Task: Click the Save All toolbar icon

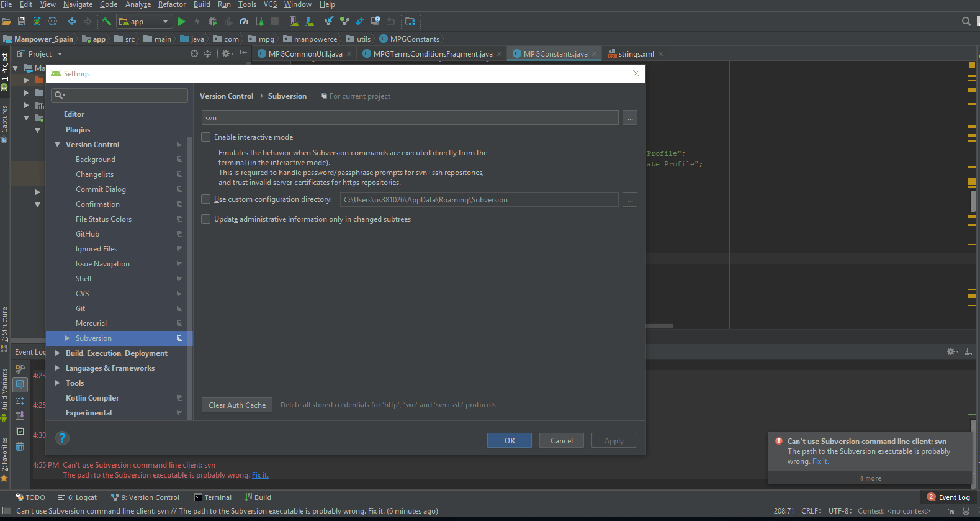Action: [22, 21]
